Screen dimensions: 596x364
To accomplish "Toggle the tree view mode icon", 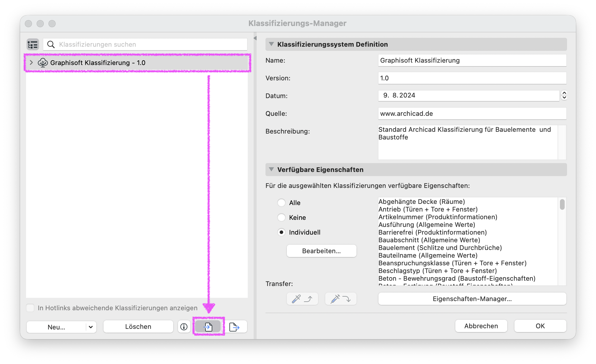I will tap(33, 45).
